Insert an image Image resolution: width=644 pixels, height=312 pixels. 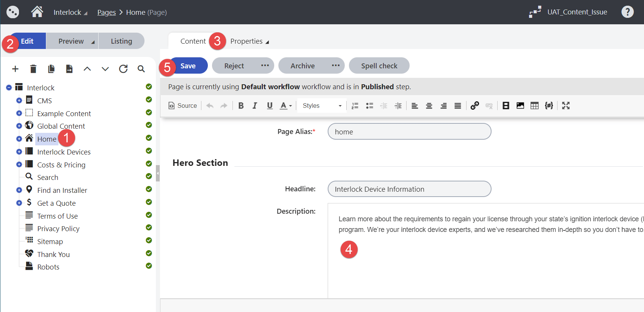[x=520, y=106]
